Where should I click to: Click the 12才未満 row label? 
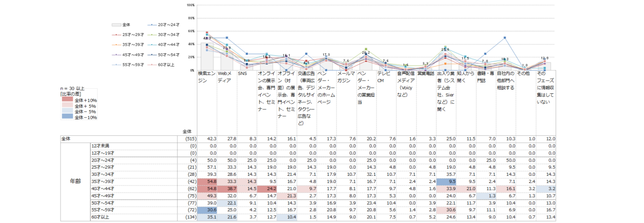101,146
